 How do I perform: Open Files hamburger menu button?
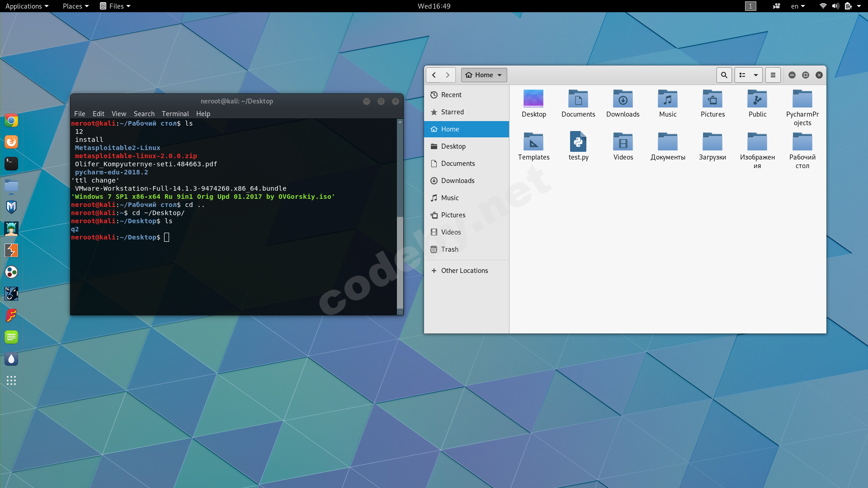coord(773,75)
